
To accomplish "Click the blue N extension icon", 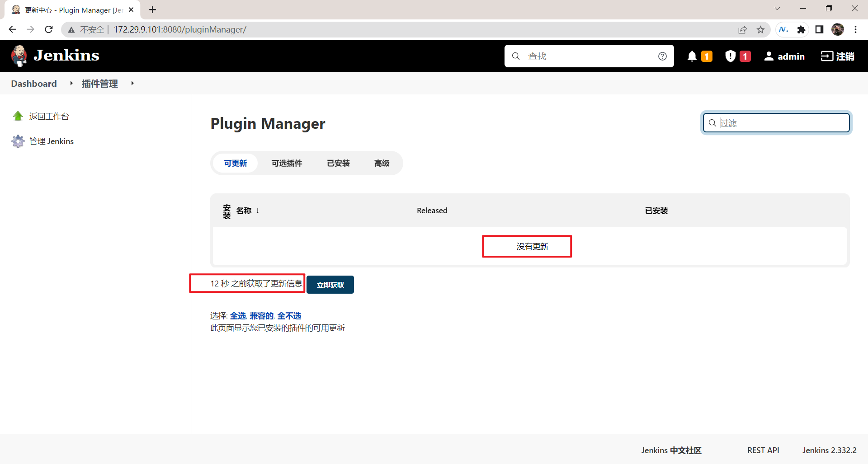I will coord(783,30).
